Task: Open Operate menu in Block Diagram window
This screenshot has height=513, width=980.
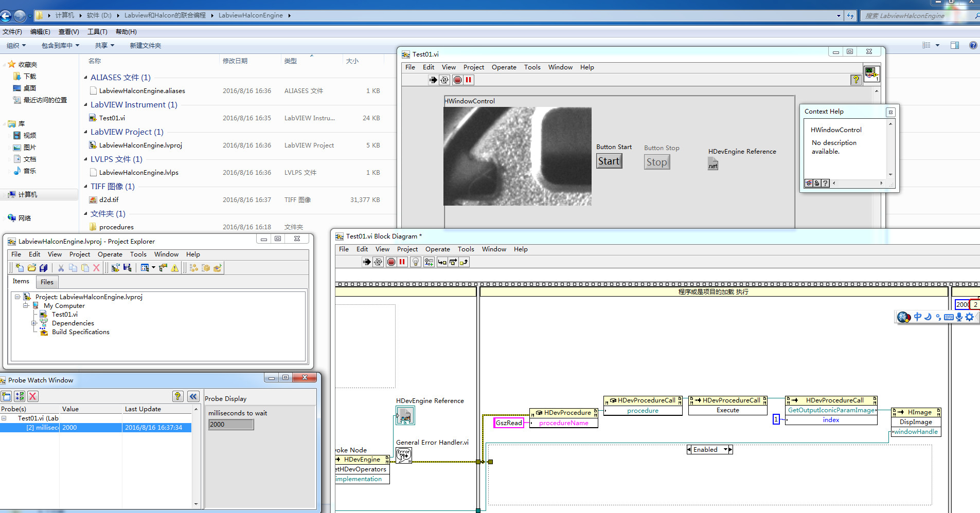Action: pos(438,249)
